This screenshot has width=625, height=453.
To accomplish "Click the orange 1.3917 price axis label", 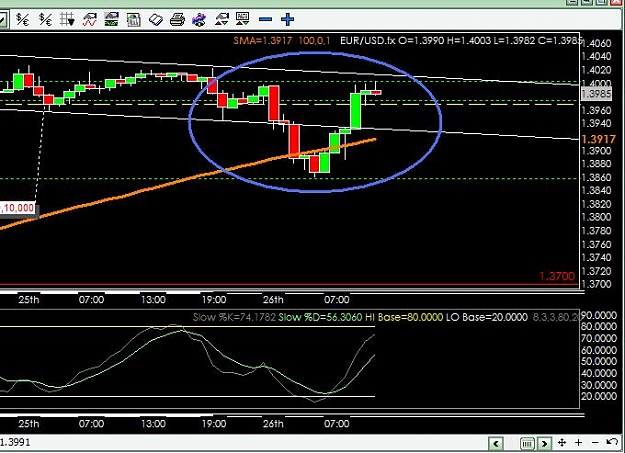I will coord(598,140).
